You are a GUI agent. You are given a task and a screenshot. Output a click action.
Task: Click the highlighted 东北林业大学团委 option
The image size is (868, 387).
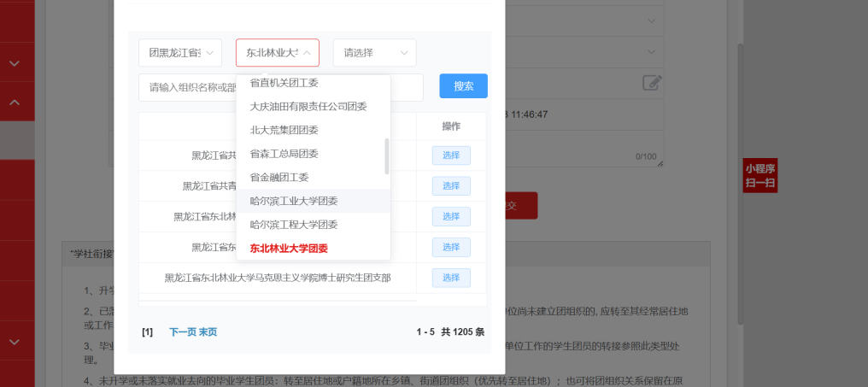(x=289, y=249)
